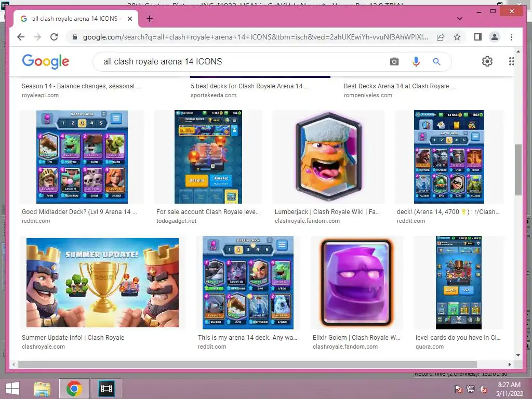Click 'rompeniveles.com' source text
The width and height of the screenshot is (532, 399).
pos(368,96)
